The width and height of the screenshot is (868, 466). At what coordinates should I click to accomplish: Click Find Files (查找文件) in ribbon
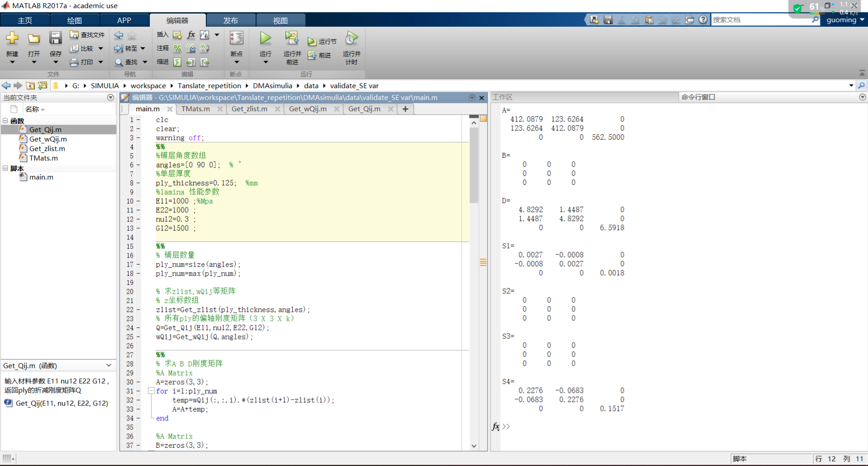(87, 35)
